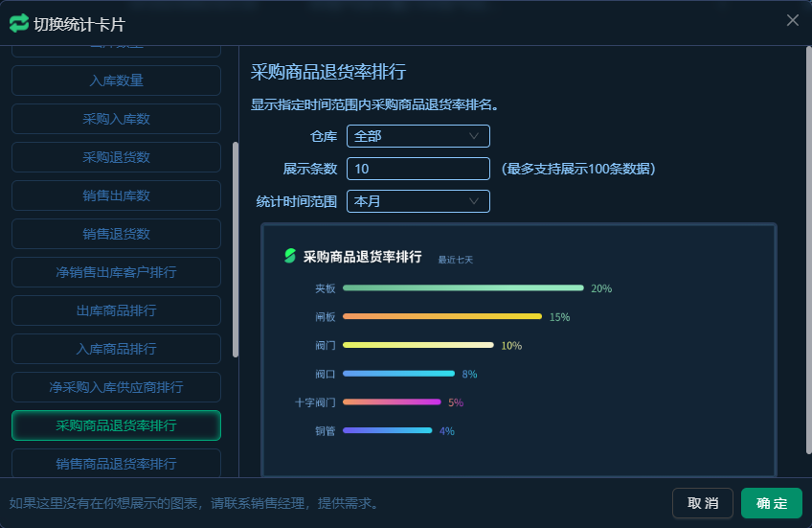Click highlighted 采购商品退货率排行 item

coord(116,425)
